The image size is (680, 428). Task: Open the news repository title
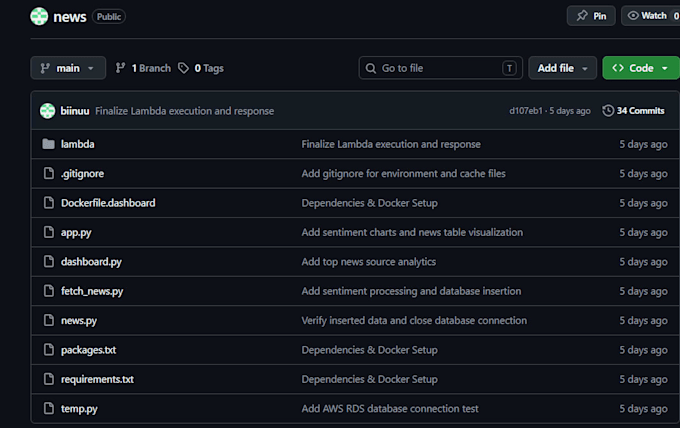coord(70,17)
